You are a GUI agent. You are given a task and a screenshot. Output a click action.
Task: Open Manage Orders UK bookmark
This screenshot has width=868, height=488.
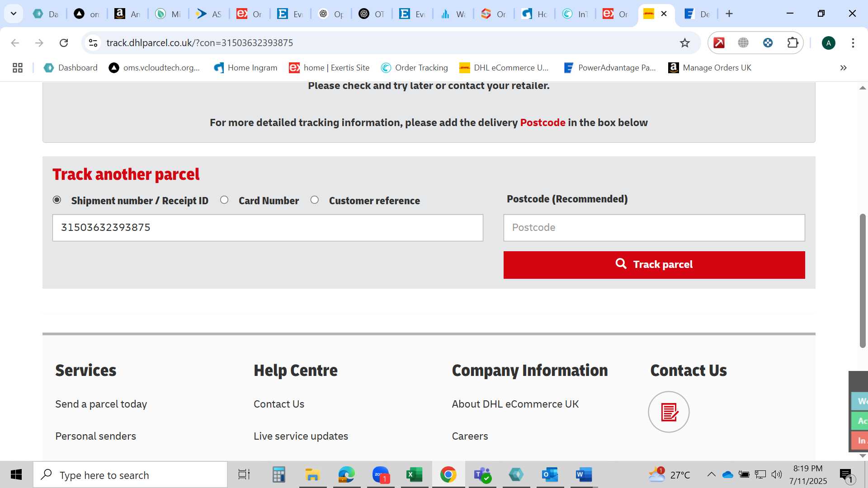(x=710, y=68)
